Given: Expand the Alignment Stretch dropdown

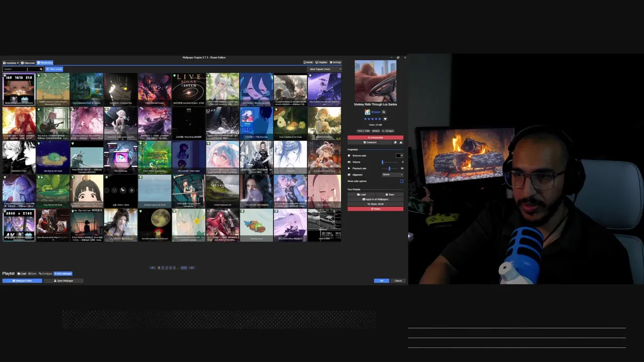Looking at the screenshot, I should (x=392, y=174).
